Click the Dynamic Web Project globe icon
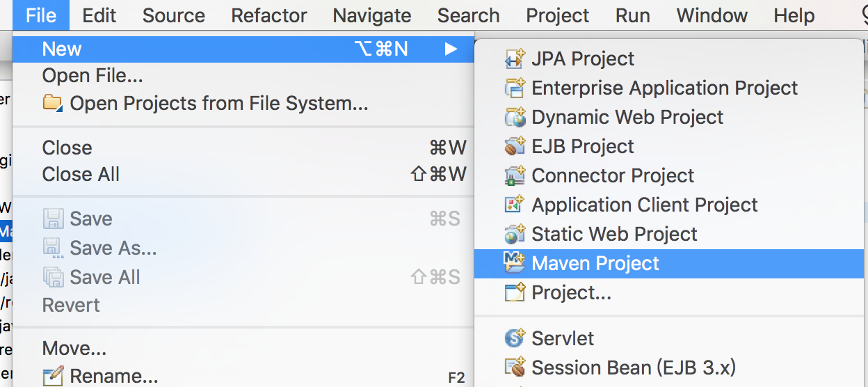The width and height of the screenshot is (868, 387). tap(514, 118)
